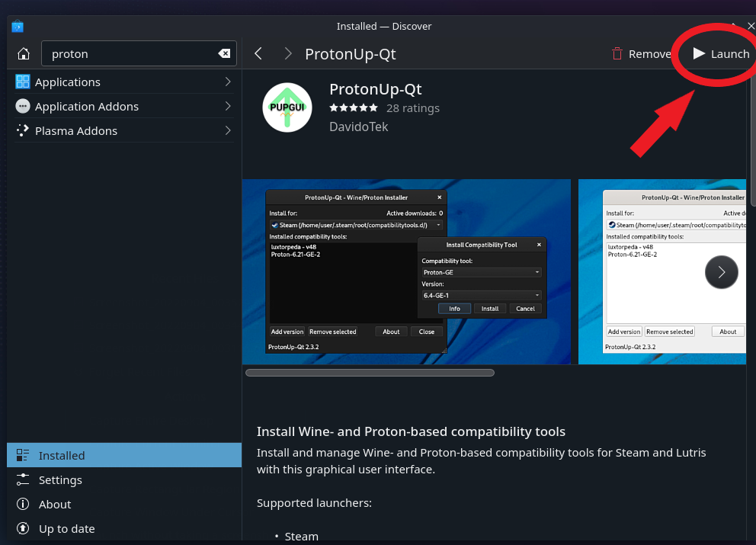Click the five-star rating
The height and width of the screenshot is (545, 756).
point(354,108)
